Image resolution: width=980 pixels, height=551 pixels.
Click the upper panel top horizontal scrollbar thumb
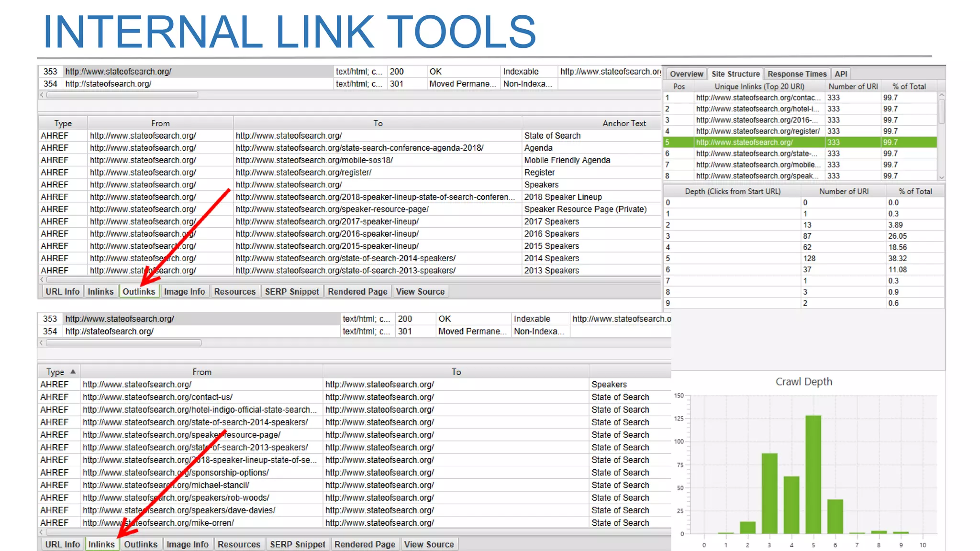click(122, 95)
